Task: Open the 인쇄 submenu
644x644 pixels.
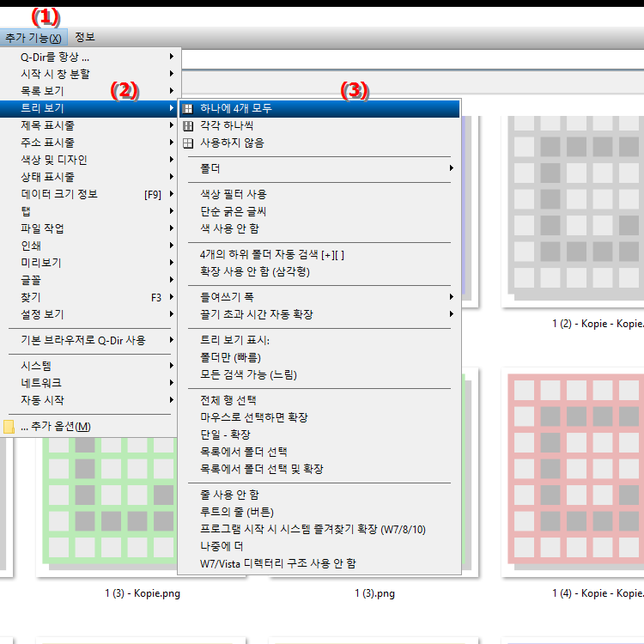Action: (x=88, y=246)
